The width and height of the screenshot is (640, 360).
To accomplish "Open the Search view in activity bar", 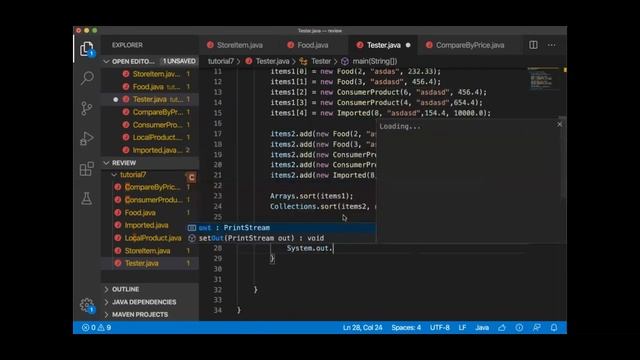I will pyautogui.click(x=87, y=78).
